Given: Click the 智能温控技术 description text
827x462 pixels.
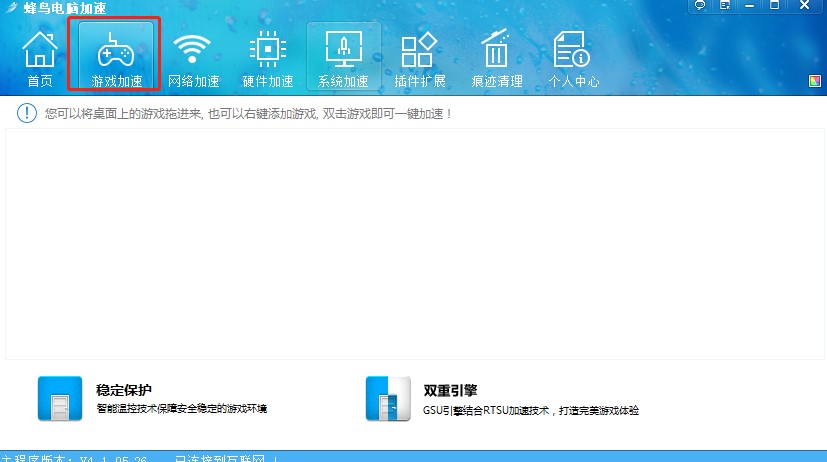Looking at the screenshot, I should click(181, 409).
